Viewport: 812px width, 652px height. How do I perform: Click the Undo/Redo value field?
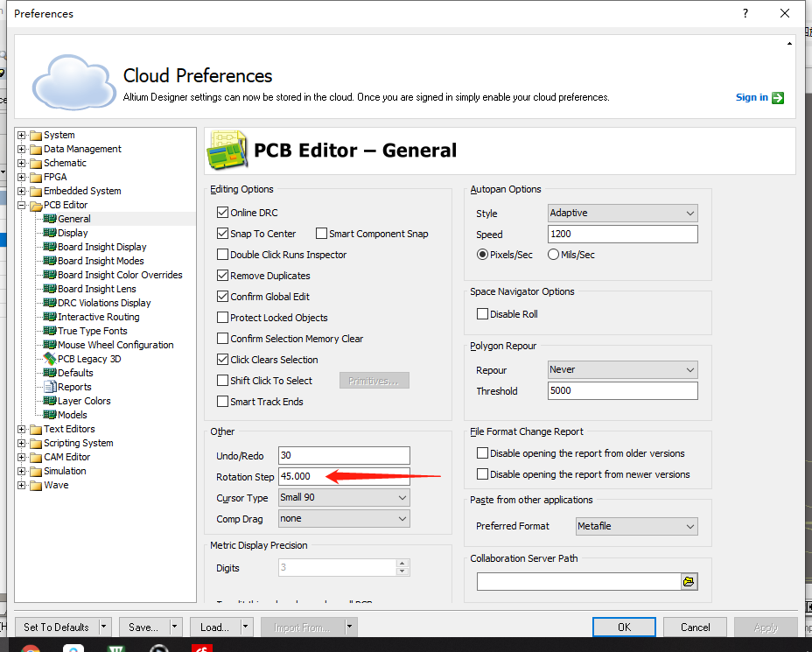[344, 455]
